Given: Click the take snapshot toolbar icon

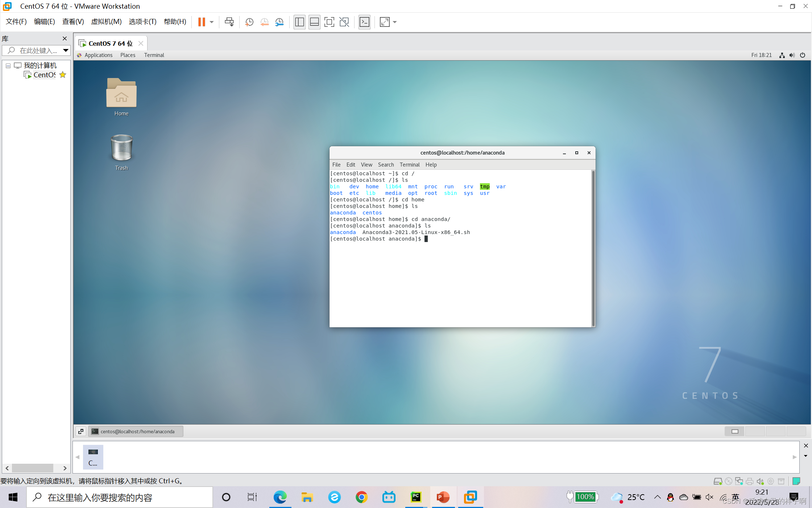Looking at the screenshot, I should pos(249,22).
